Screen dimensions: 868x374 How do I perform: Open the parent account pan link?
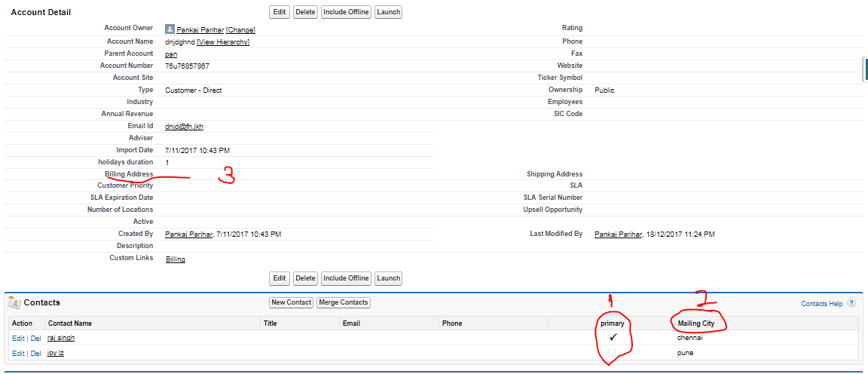coord(171,54)
